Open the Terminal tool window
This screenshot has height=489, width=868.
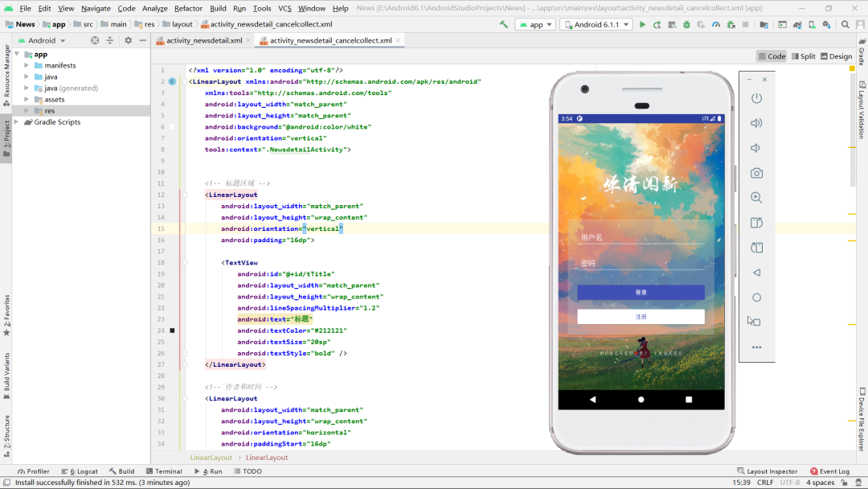click(x=165, y=471)
